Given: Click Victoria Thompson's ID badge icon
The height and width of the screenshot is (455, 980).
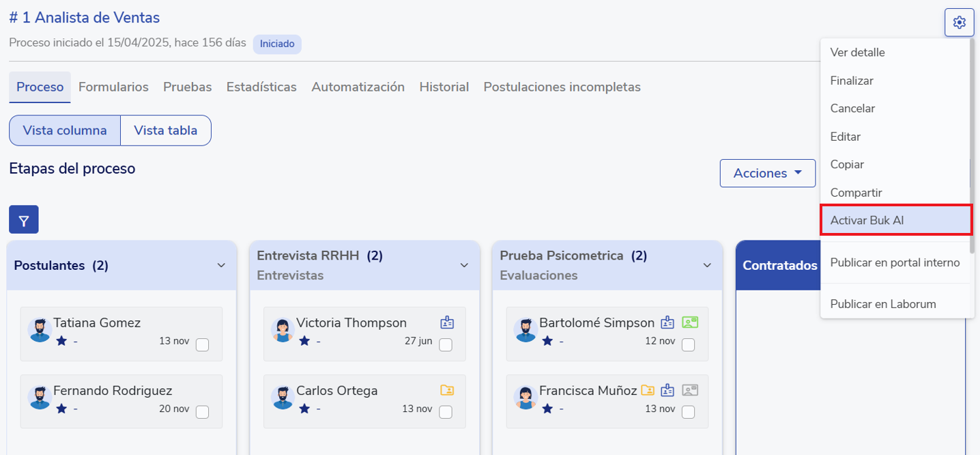Looking at the screenshot, I should click(447, 322).
